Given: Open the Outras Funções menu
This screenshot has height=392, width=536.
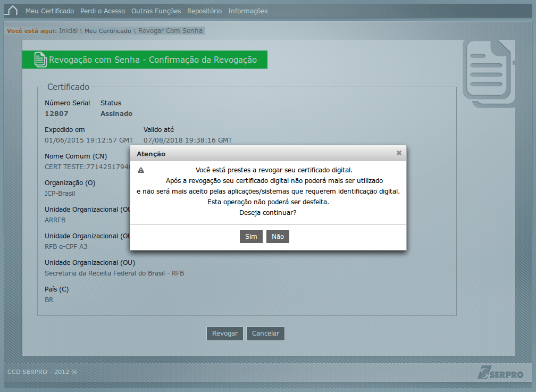Looking at the screenshot, I should pyautogui.click(x=156, y=11).
